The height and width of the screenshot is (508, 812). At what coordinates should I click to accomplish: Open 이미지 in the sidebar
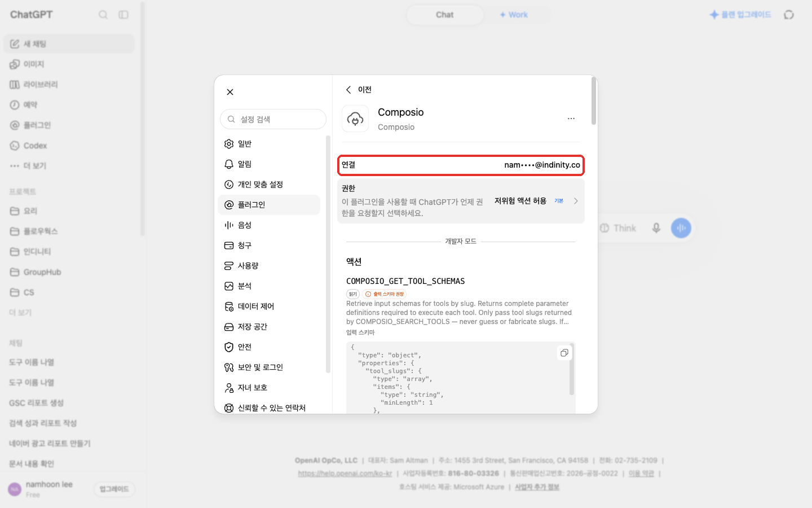click(x=69, y=64)
